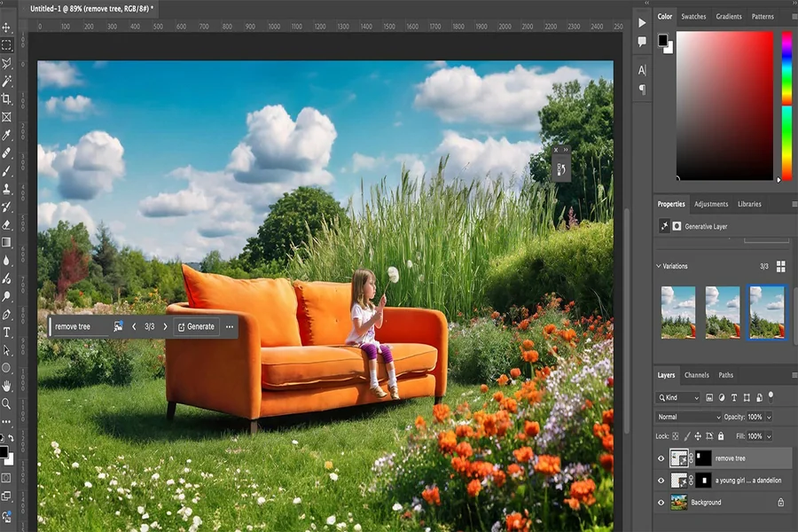Choose the Brush tool
The image size is (798, 532).
pos(5,171)
